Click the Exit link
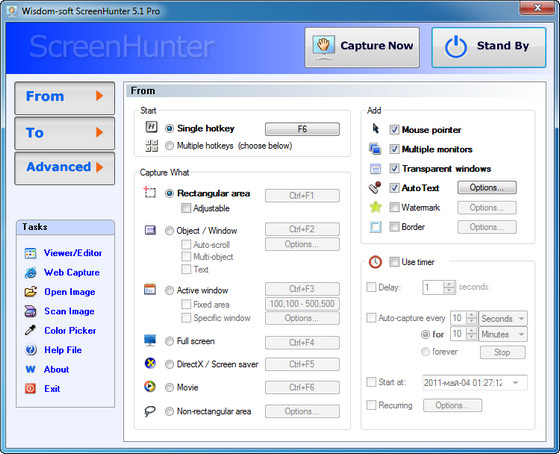This screenshot has width=560, height=454. point(52,389)
